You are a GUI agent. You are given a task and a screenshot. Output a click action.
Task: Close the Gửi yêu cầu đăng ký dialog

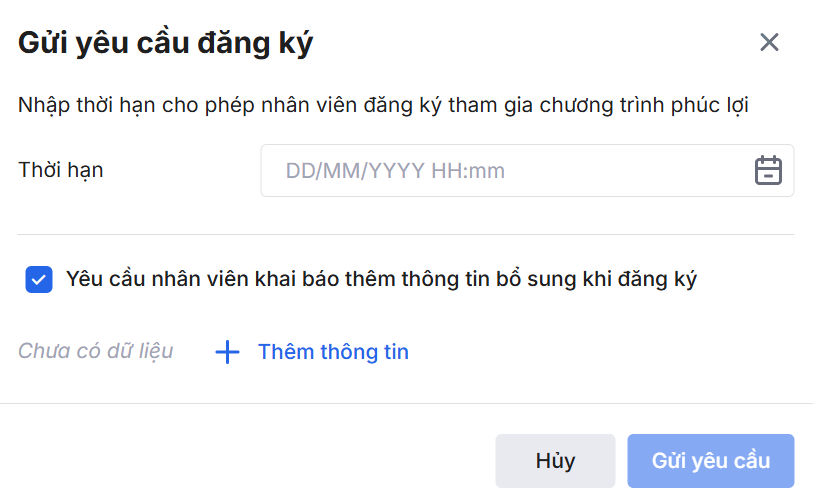click(768, 42)
